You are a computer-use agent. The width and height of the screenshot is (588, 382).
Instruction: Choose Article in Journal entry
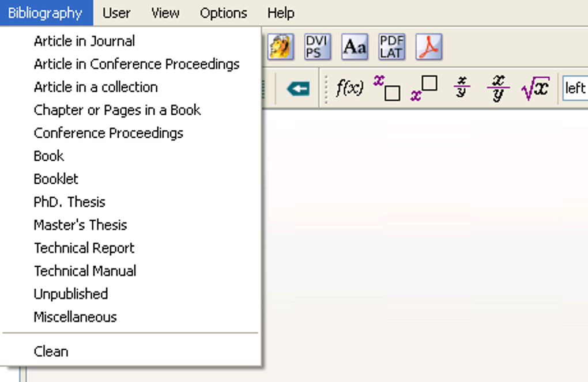84,41
